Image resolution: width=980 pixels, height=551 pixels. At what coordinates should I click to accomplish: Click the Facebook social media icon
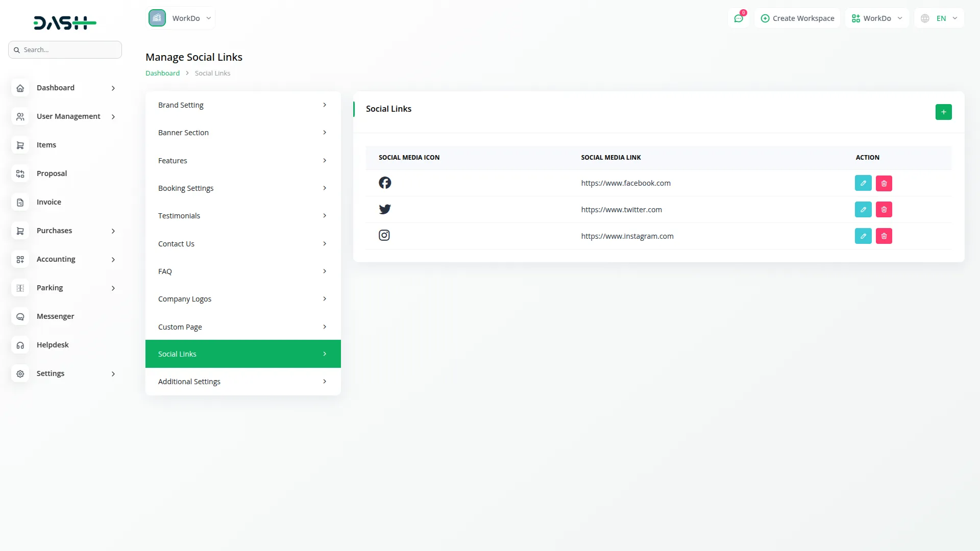(385, 183)
